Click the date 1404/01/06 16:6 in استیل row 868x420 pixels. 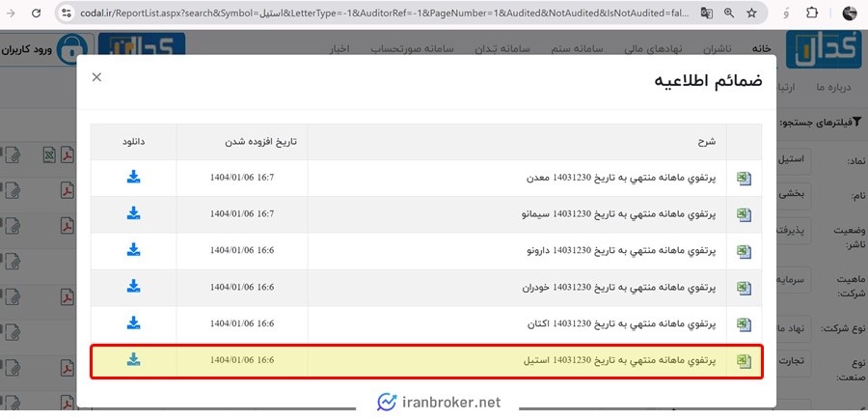point(242,360)
